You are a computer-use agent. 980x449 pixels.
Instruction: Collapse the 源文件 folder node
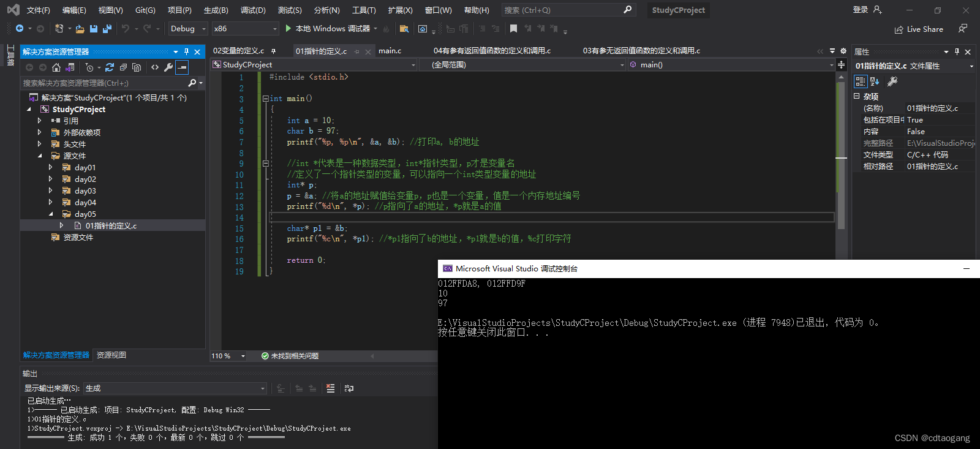[40, 156]
